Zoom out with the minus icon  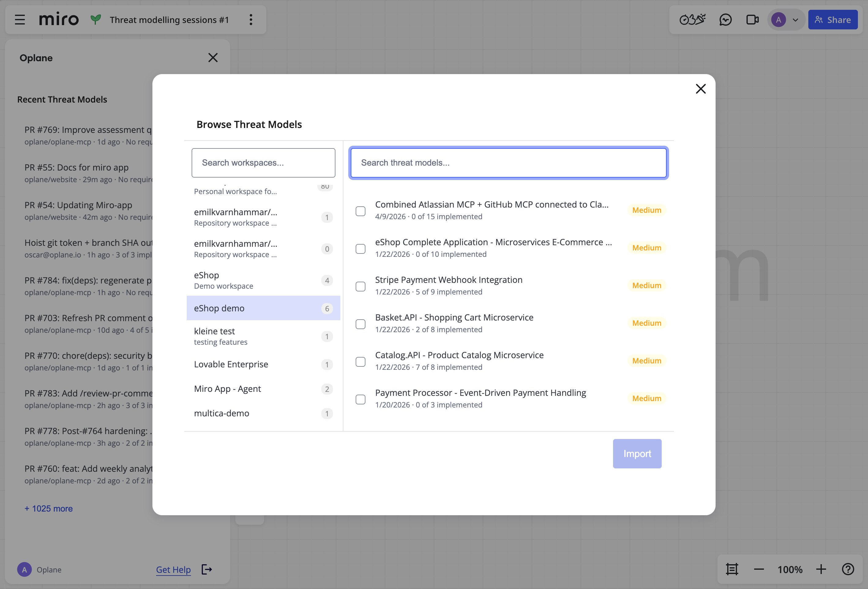point(758,569)
